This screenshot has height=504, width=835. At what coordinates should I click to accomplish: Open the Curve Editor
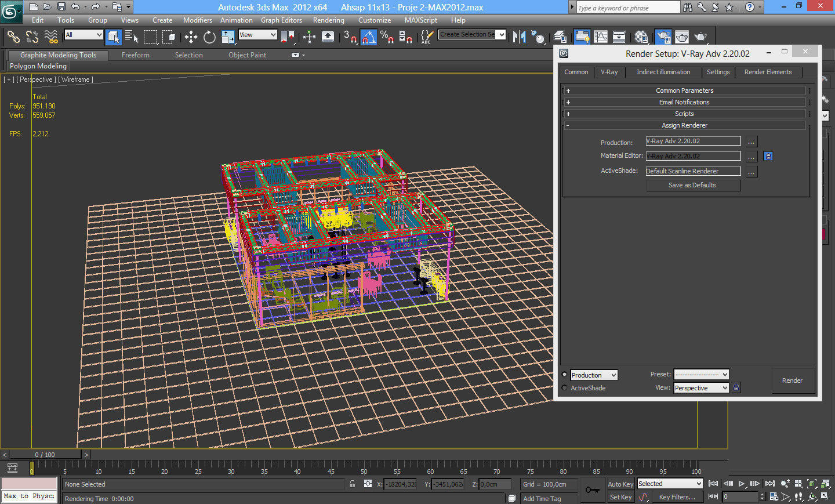point(601,37)
